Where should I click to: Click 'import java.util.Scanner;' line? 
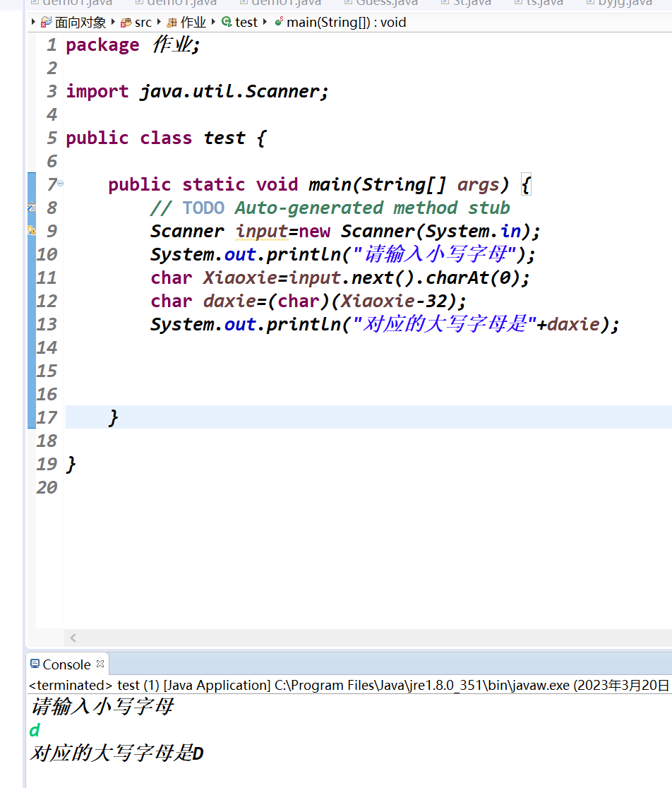tap(198, 92)
